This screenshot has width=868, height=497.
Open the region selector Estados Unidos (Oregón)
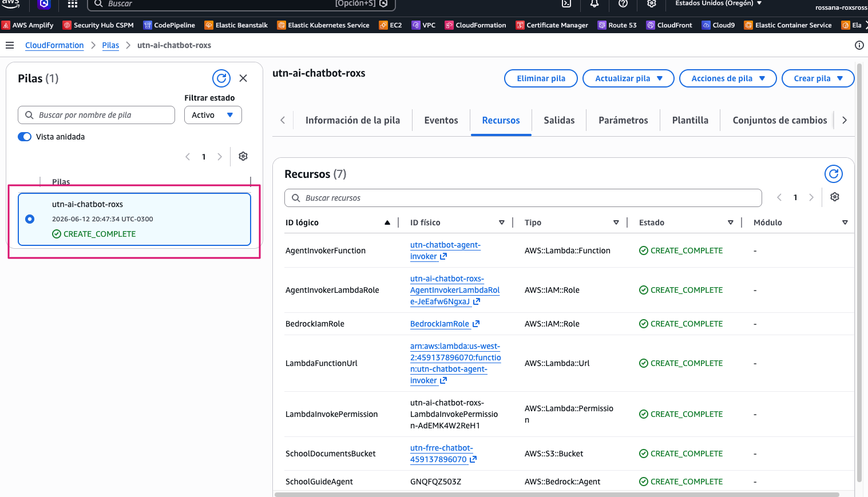719,3
